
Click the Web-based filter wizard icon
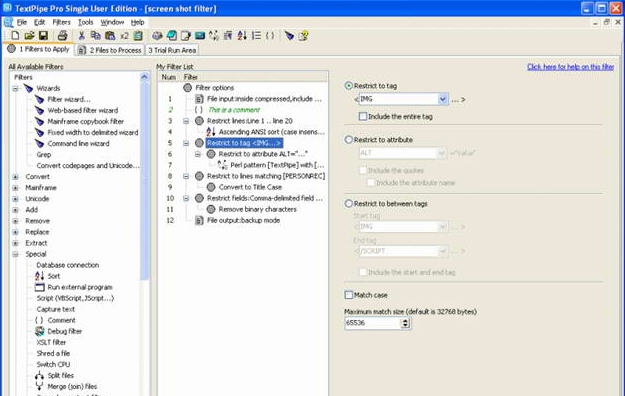click(39, 110)
